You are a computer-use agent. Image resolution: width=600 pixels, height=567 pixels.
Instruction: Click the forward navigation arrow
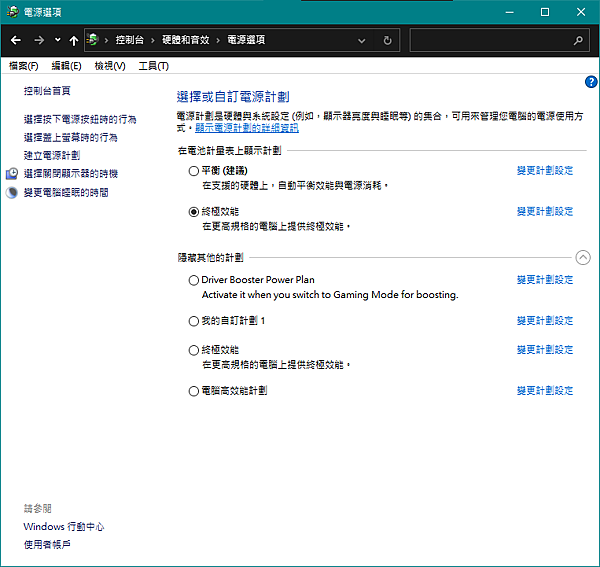tap(39, 40)
